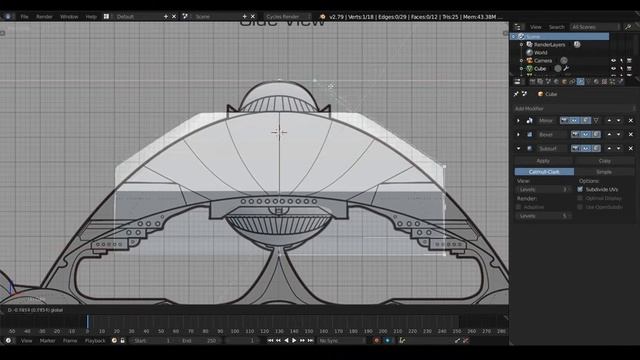
Task: Toggle Camera selectability arrow
Action: point(621,60)
